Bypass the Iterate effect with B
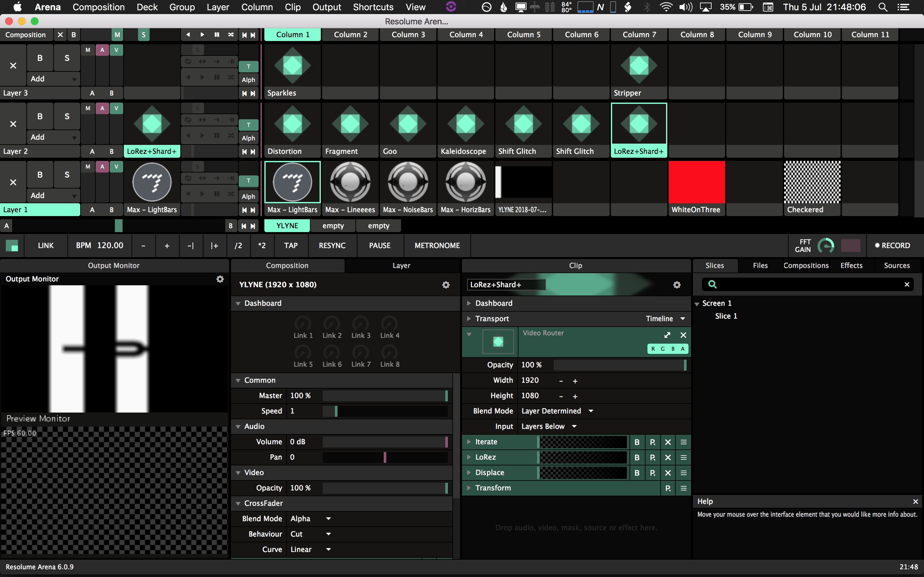The height and width of the screenshot is (577, 924). (x=637, y=442)
